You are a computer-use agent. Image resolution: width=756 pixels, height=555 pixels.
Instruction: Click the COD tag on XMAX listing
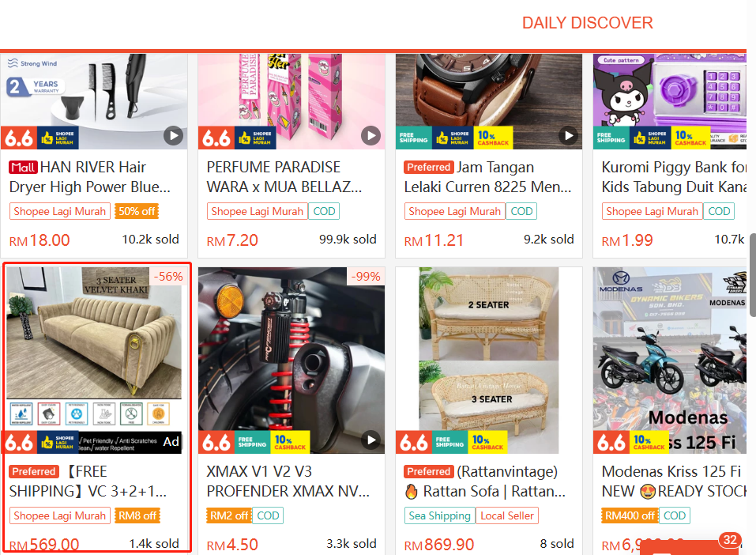pyautogui.click(x=268, y=516)
